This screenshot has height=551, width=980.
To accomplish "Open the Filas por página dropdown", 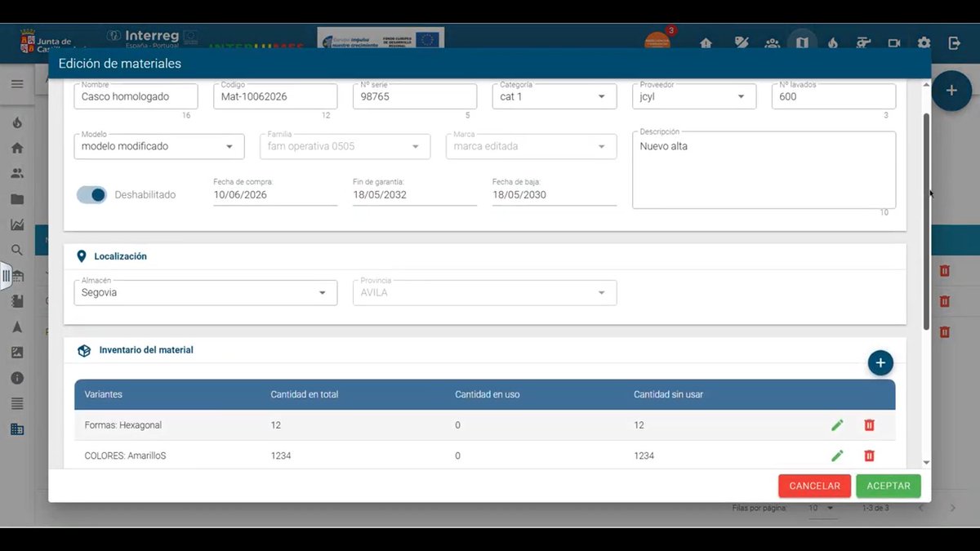I will click(x=821, y=508).
